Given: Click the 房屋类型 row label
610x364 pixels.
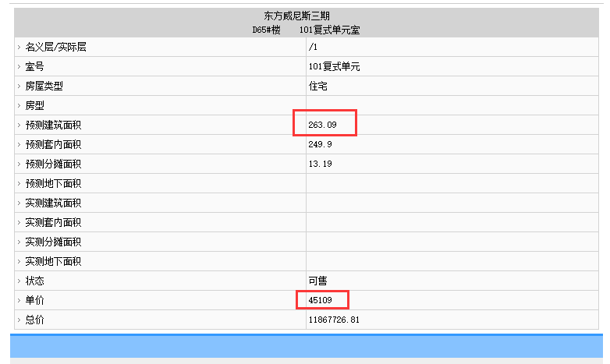Looking at the screenshot, I should click(x=44, y=86).
